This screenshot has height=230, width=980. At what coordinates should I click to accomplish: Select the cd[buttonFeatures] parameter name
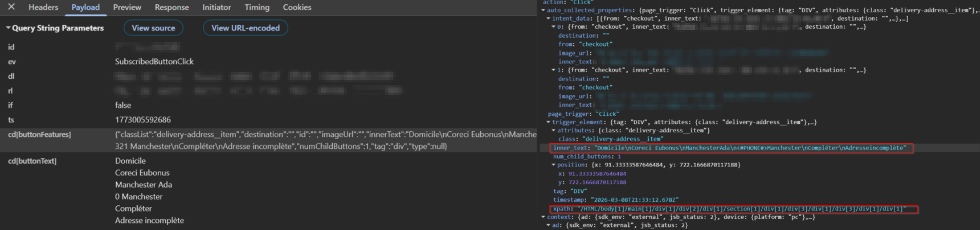(x=40, y=134)
